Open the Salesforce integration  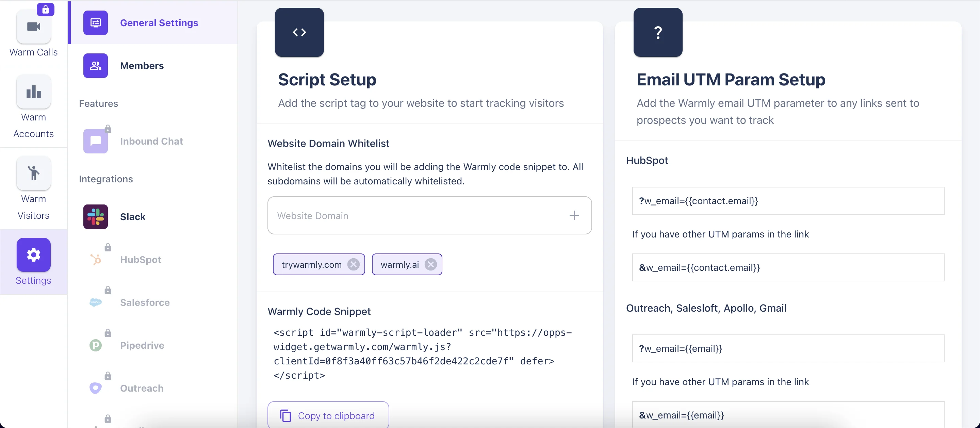(x=153, y=302)
